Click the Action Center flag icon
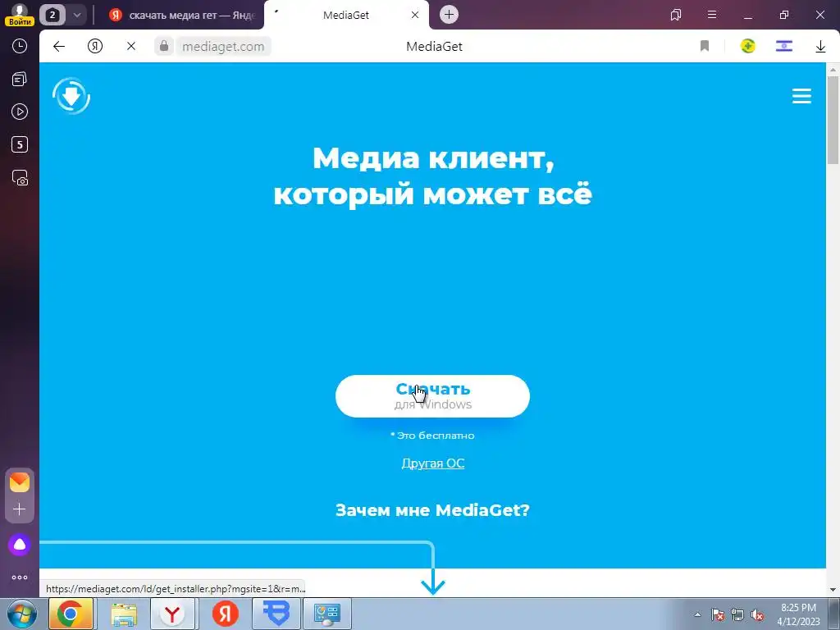The image size is (840, 630). [x=718, y=614]
